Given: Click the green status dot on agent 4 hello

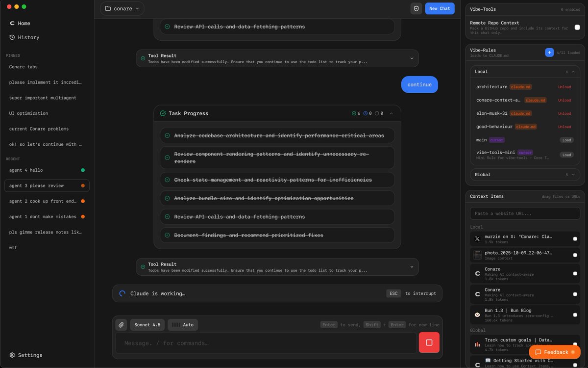Looking at the screenshot, I should tap(83, 170).
